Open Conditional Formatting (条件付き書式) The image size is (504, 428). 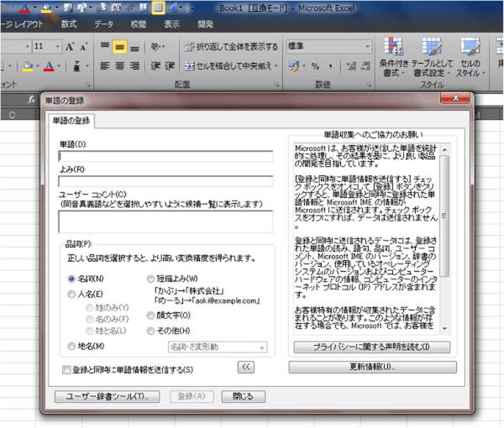point(393,57)
